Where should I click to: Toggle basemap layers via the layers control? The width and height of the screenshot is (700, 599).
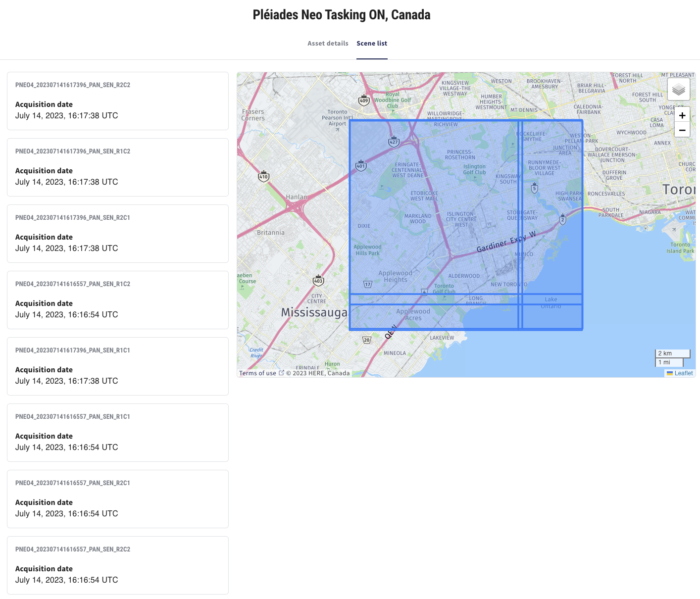[x=679, y=89]
